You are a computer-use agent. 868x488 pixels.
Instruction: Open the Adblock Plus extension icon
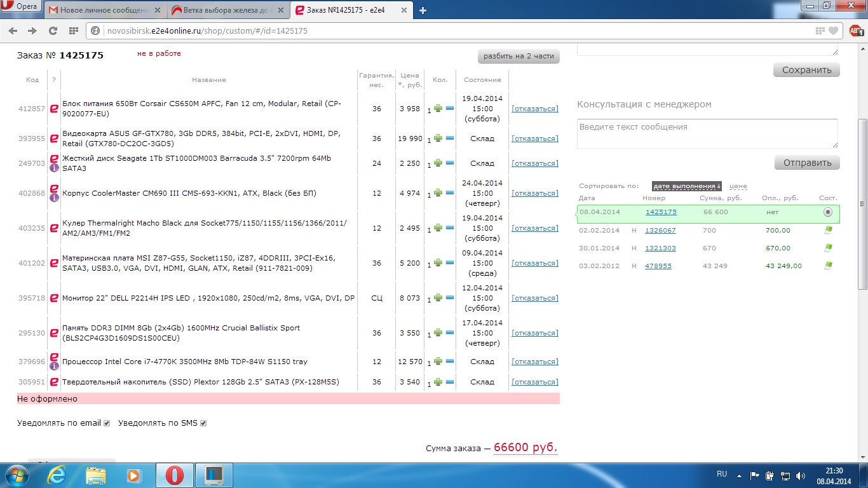tap(855, 30)
